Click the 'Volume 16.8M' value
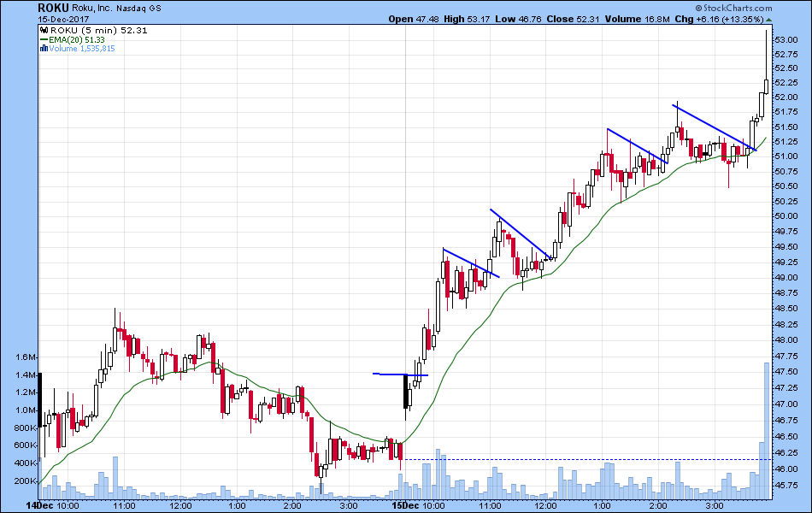The image size is (812, 513). pyautogui.click(x=637, y=19)
